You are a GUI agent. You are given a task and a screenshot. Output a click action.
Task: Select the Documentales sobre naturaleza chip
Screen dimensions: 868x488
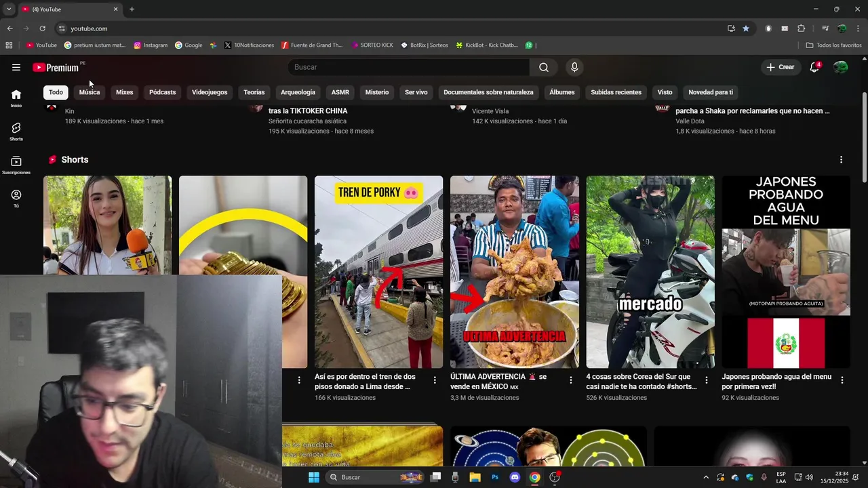(488, 92)
